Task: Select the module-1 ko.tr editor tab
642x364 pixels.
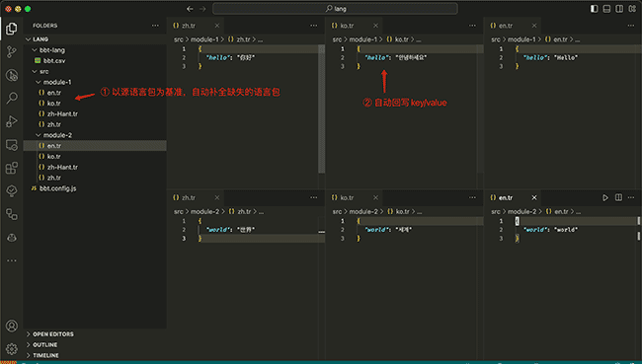Action: pos(355,26)
